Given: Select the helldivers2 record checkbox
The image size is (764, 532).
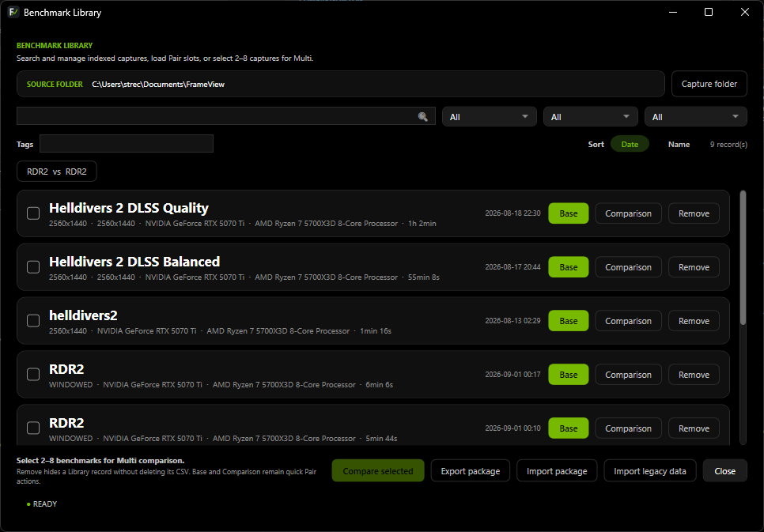Looking at the screenshot, I should point(33,321).
